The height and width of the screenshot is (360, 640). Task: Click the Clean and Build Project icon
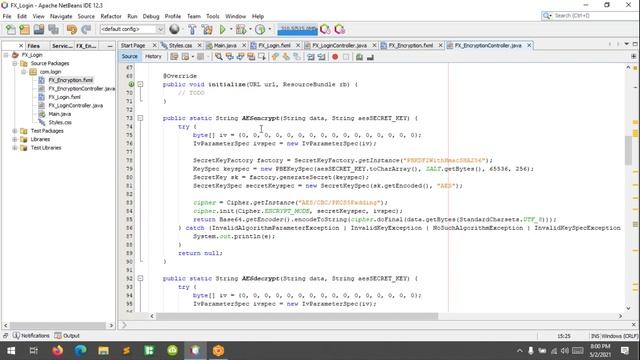pos(207,29)
